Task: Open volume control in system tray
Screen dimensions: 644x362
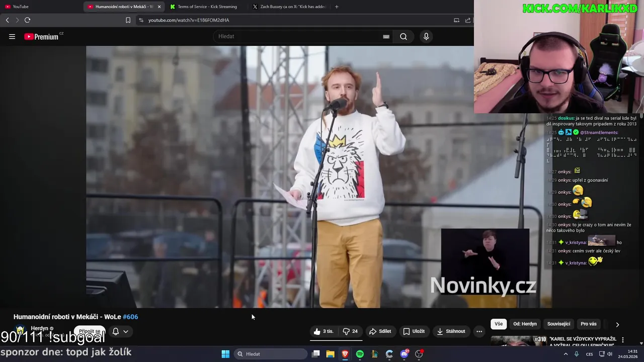Action: (x=610, y=354)
